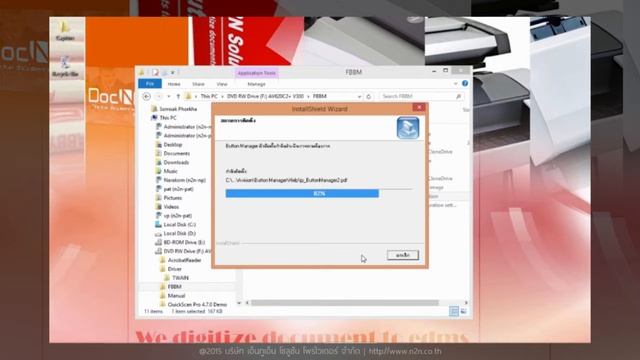Open the Manage ribbon tab

coord(256,84)
